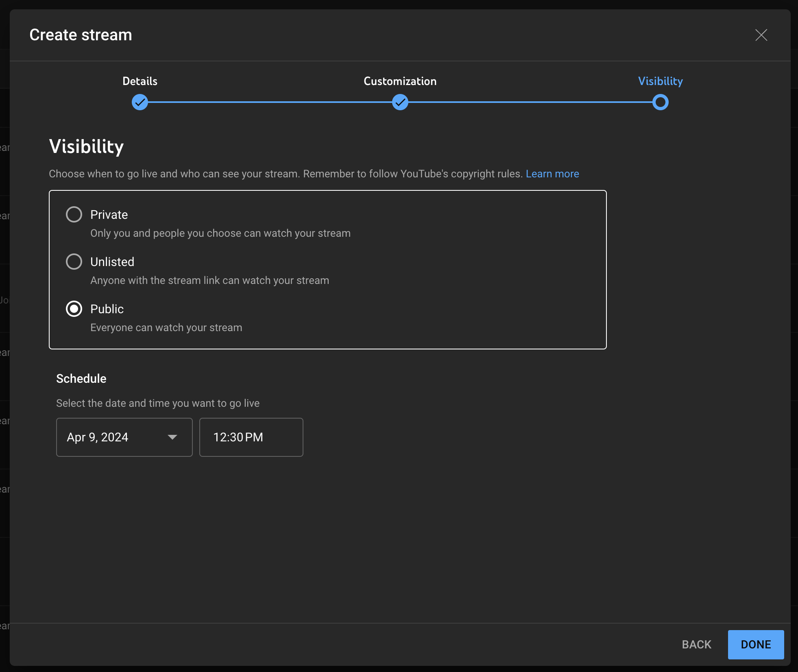The width and height of the screenshot is (798, 672).
Task: Click the 12:30 PM time field
Action: point(251,437)
